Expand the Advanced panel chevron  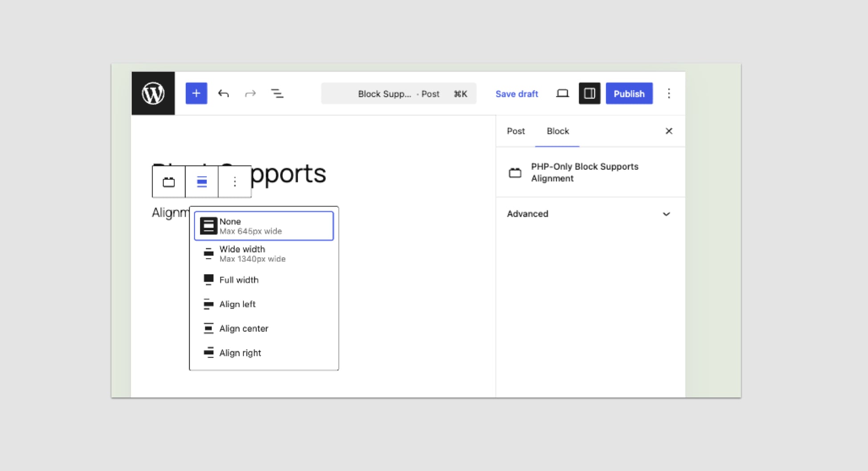(x=666, y=214)
